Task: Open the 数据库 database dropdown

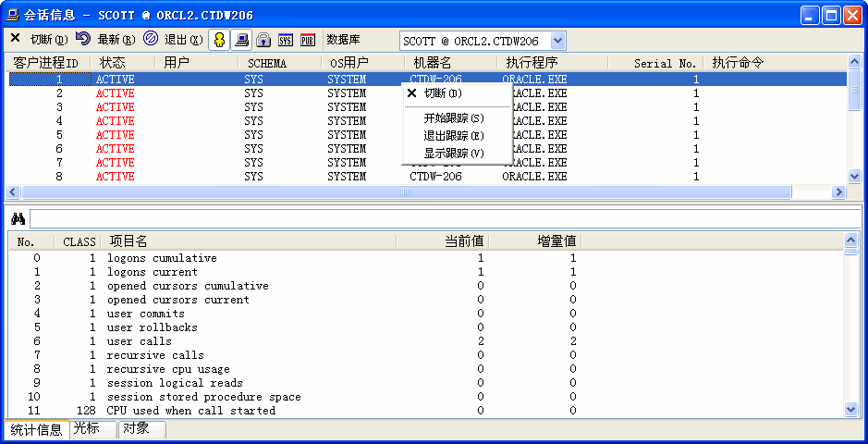Action: pyautogui.click(x=557, y=41)
